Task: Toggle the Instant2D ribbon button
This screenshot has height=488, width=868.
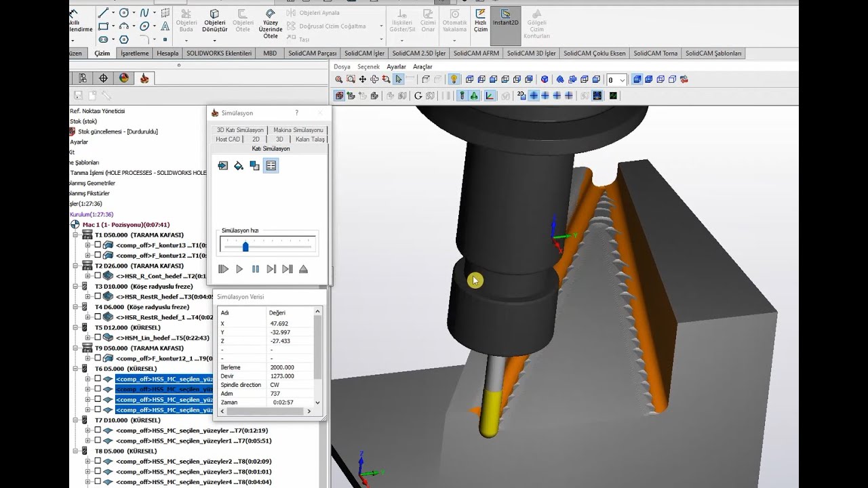Action: click(x=505, y=26)
